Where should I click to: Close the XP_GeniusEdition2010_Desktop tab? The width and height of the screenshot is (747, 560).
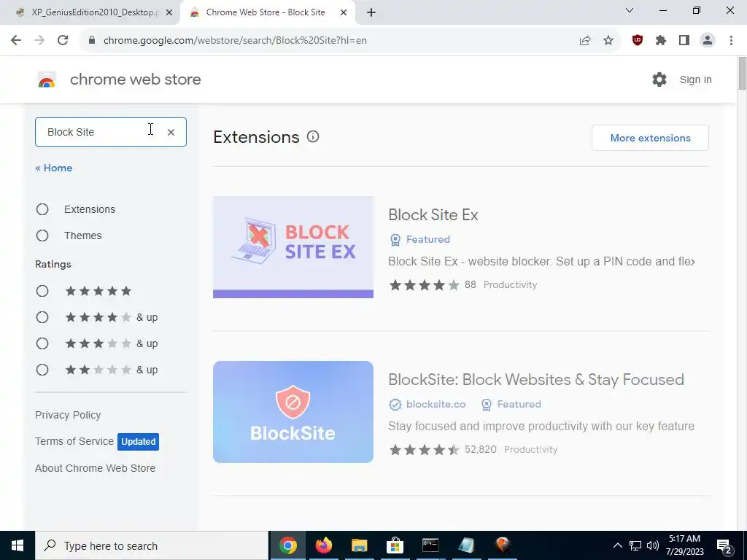[x=169, y=12]
